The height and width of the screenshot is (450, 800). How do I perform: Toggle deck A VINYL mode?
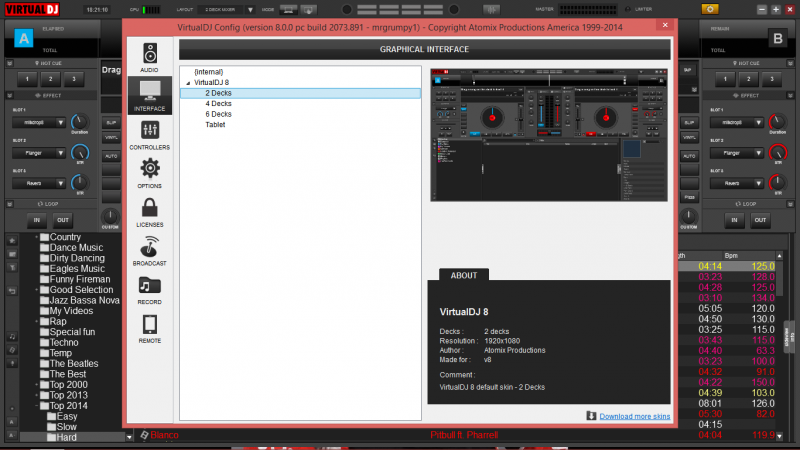[x=111, y=137]
